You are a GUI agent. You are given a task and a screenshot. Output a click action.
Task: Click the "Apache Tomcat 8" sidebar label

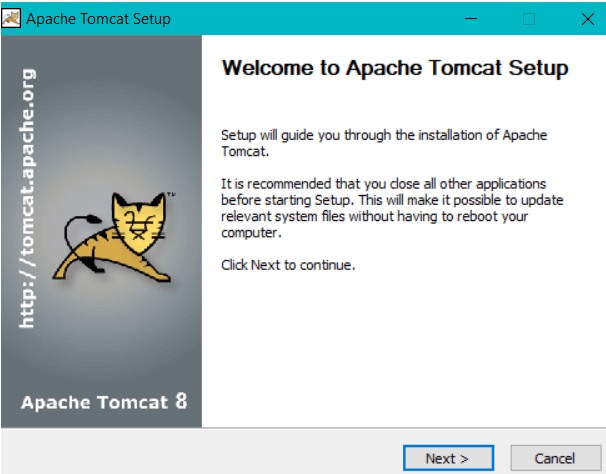[x=104, y=402]
